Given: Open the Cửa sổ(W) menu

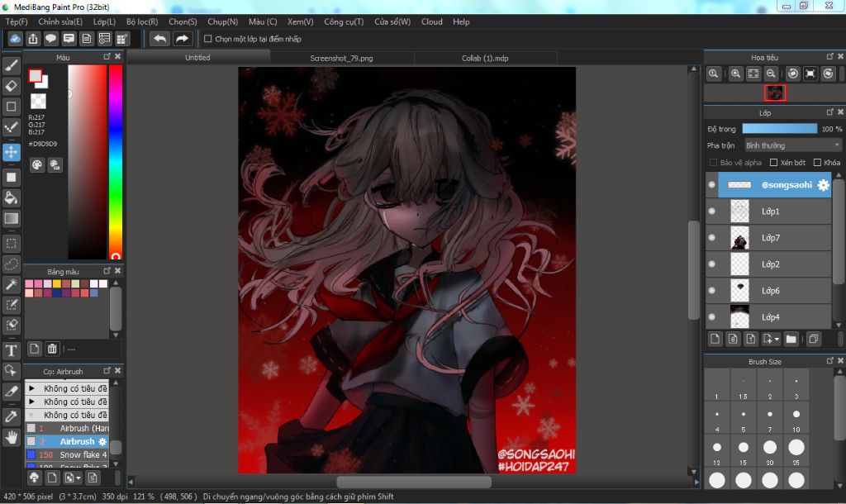Looking at the screenshot, I should click(x=392, y=21).
